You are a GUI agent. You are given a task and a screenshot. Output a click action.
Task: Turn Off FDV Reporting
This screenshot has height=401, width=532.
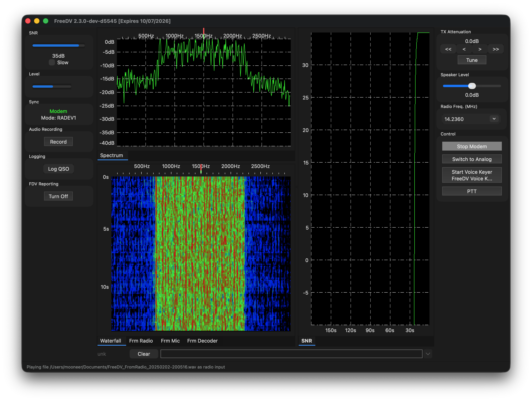tap(58, 196)
